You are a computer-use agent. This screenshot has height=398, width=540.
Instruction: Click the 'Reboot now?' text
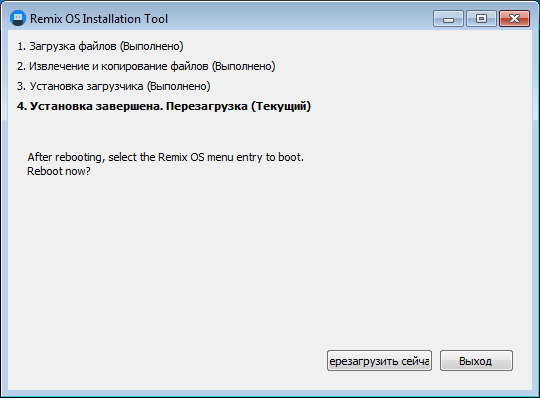point(59,171)
